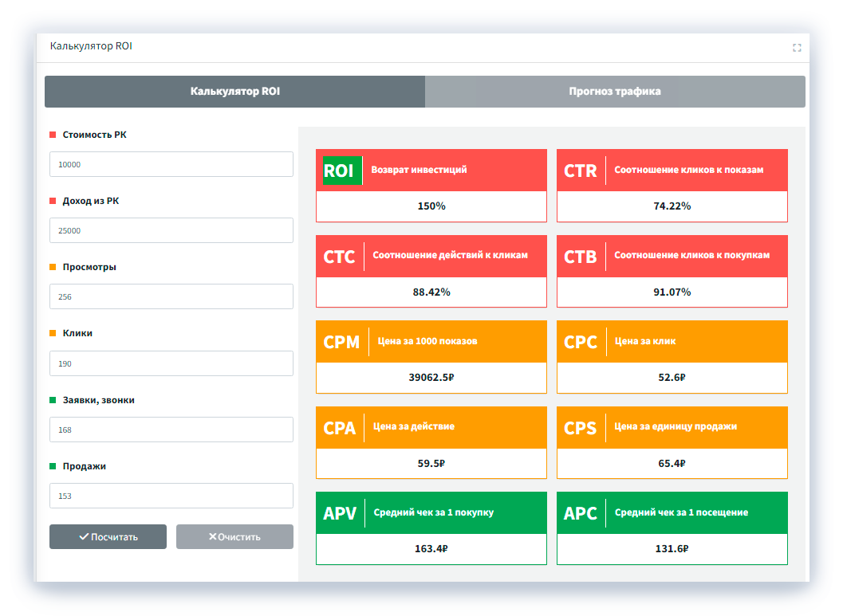Image resolution: width=843 pixels, height=616 pixels.
Task: Click the CTB card header
Action: [672, 257]
